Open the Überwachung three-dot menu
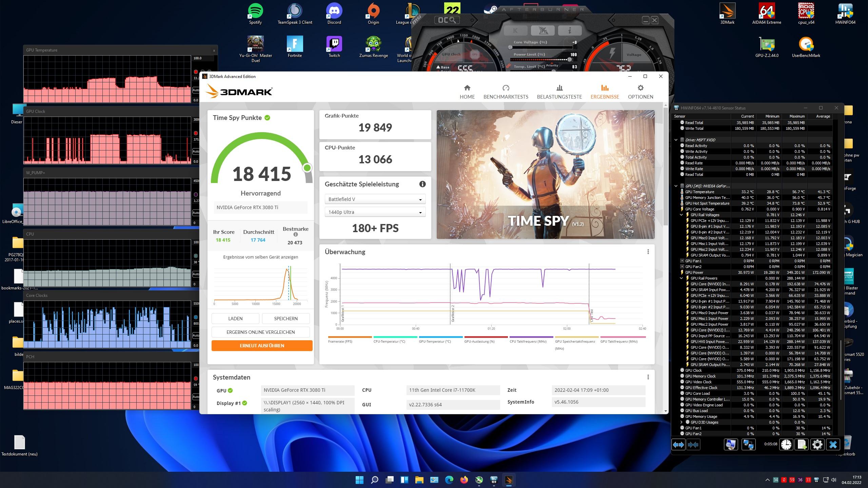 648,252
